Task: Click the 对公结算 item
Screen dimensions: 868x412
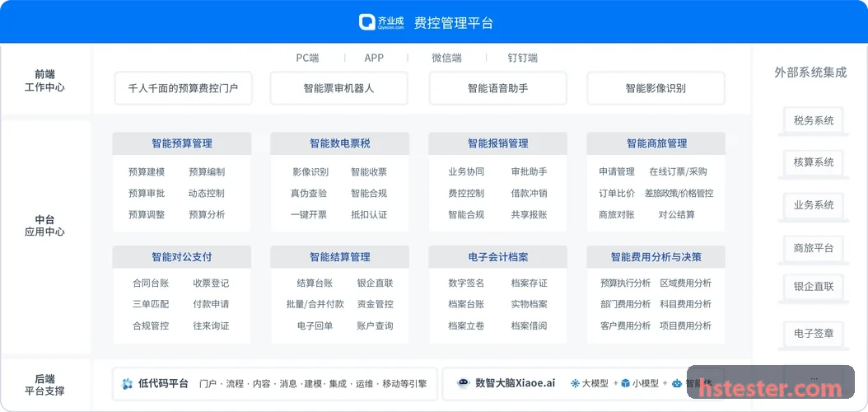Action: tap(676, 214)
